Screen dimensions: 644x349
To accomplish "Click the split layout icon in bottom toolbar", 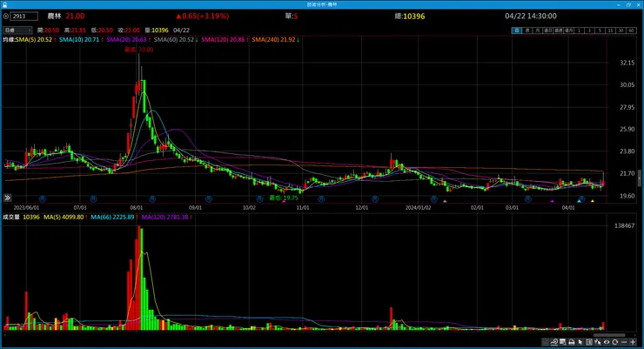I will pos(589,342).
